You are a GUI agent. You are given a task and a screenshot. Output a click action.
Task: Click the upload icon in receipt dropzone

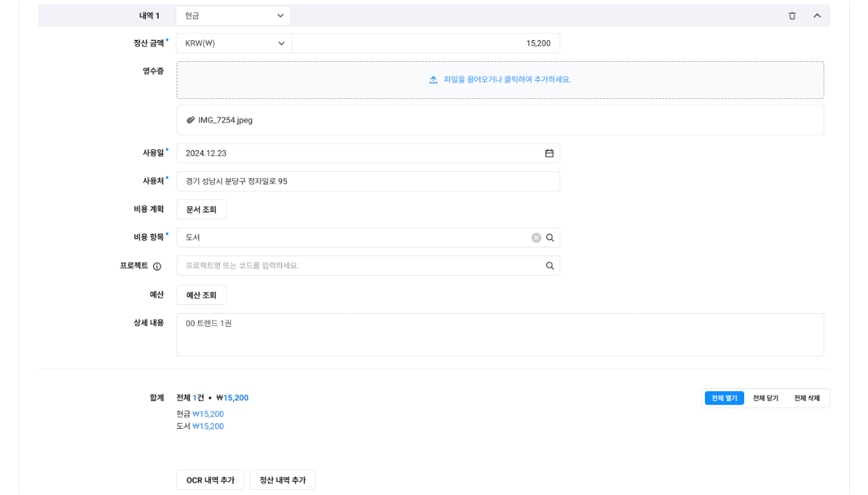433,80
